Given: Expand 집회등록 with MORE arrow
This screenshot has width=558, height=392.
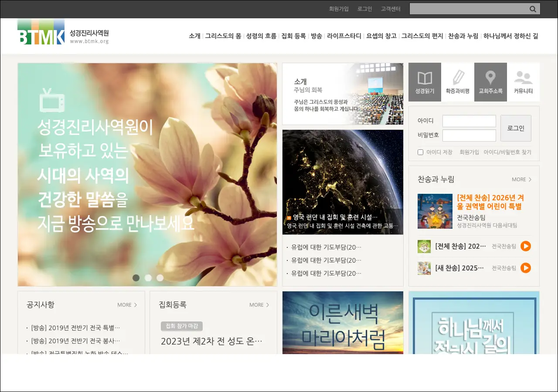Looking at the screenshot, I should pos(259,305).
